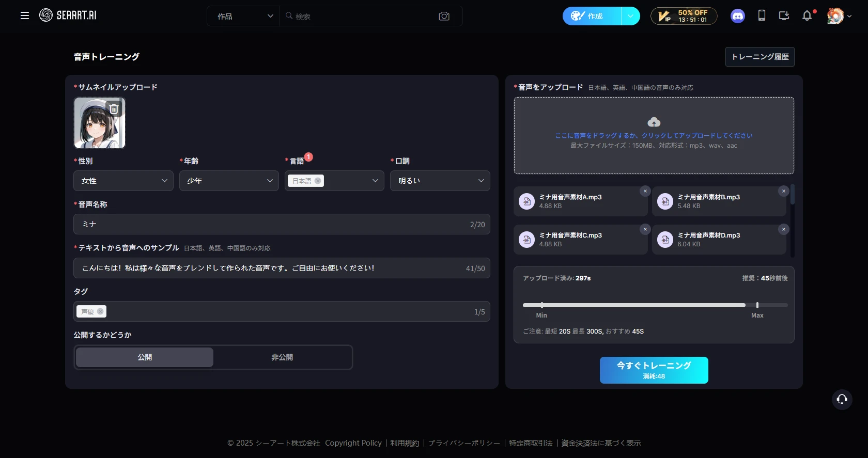Expand the 性別 dropdown

[x=123, y=181]
